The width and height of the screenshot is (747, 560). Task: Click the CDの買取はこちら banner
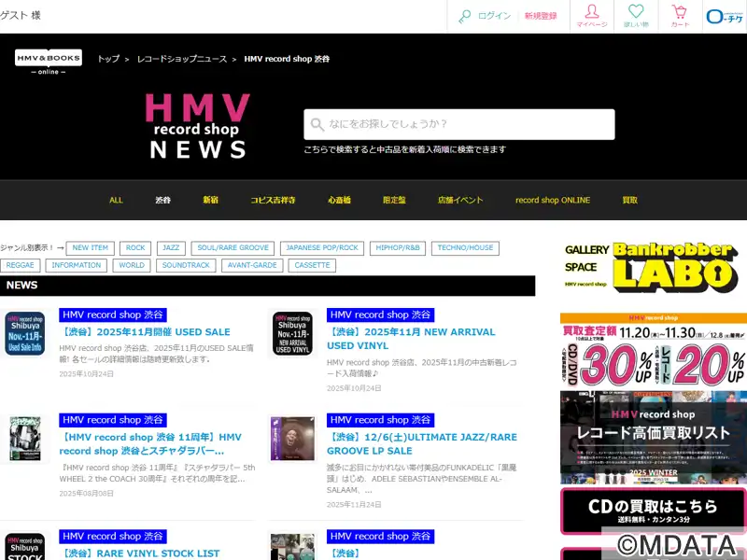[x=653, y=511]
